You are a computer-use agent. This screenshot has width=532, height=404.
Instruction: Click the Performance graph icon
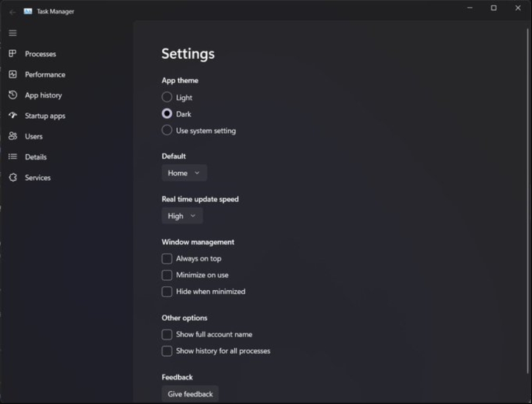pyautogui.click(x=12, y=74)
